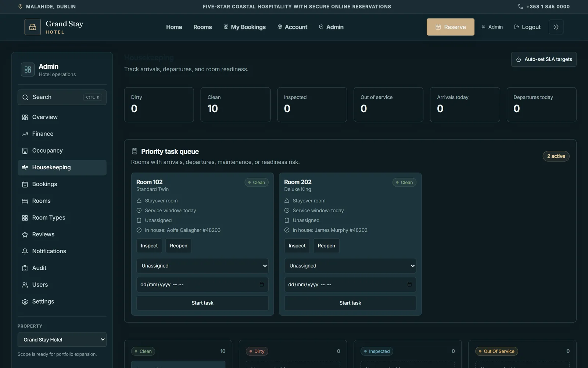The width and height of the screenshot is (588, 368).
Task: Click Reopen on Room 202 card
Action: click(326, 246)
